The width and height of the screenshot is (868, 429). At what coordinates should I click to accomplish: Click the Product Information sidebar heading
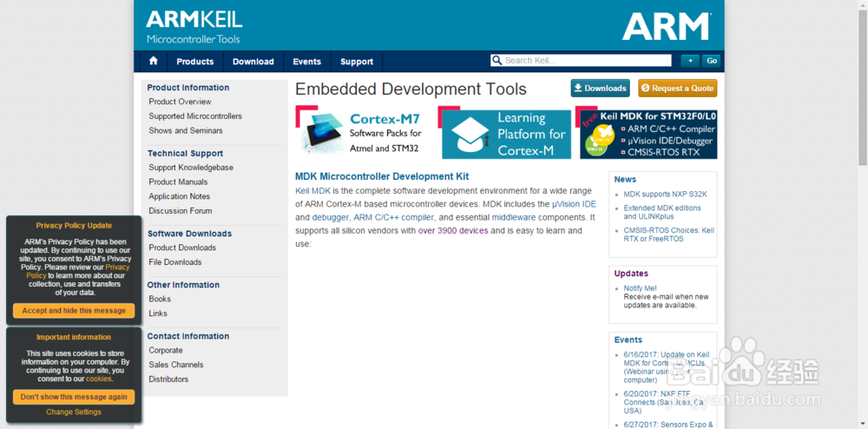[x=188, y=88]
